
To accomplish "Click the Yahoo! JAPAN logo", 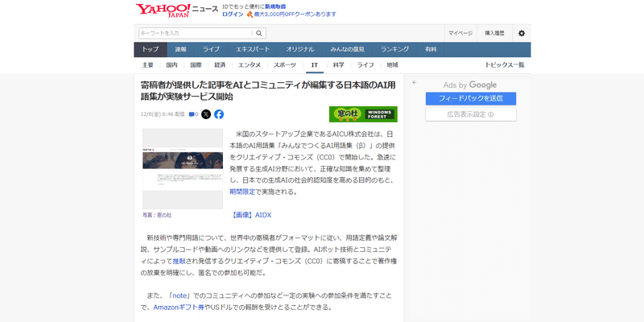I will 163,10.
